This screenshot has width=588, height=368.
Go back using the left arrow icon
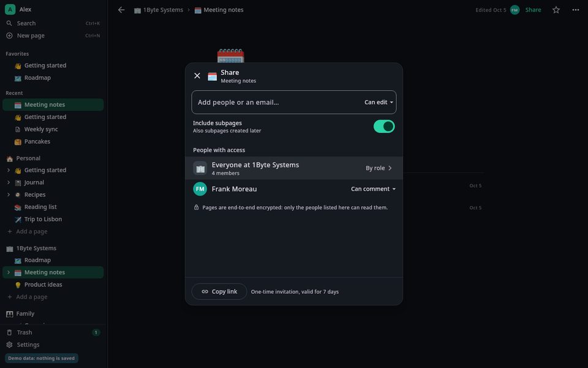pyautogui.click(x=121, y=10)
